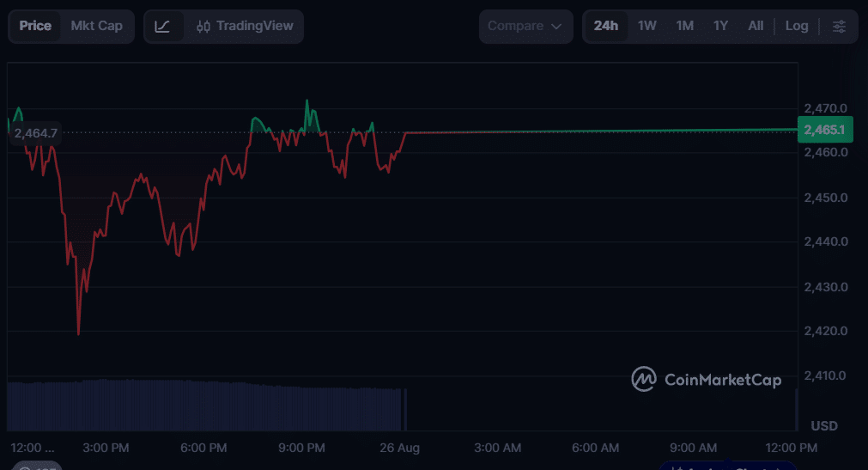Select the All time range
This screenshot has width=868, height=470.
(755, 26)
